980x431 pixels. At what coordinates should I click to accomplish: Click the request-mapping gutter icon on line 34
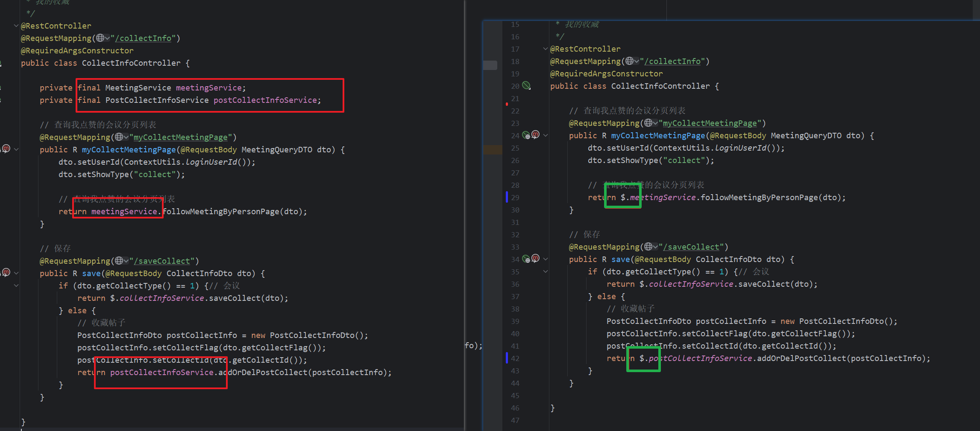[526, 259]
